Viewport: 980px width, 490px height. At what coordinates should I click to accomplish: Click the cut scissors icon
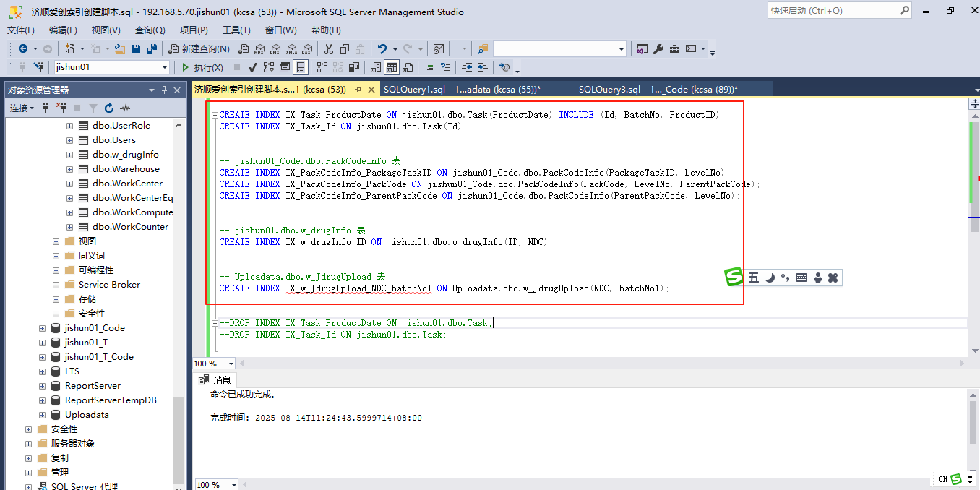(327, 48)
